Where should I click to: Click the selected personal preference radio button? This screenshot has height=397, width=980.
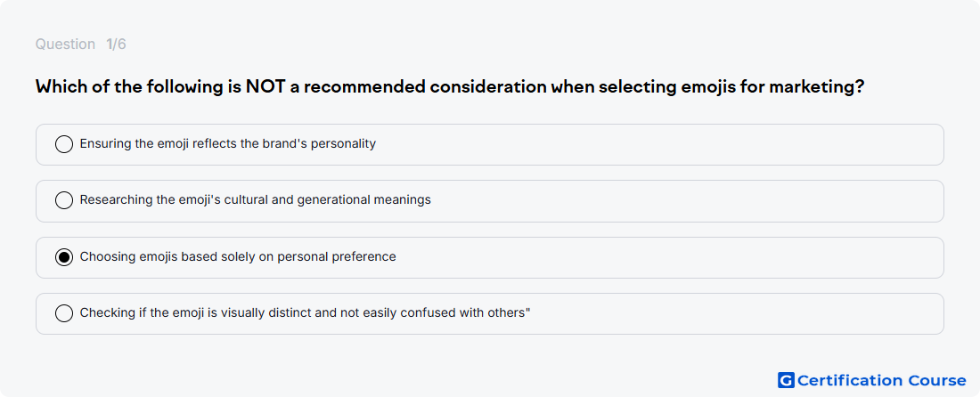tap(64, 256)
